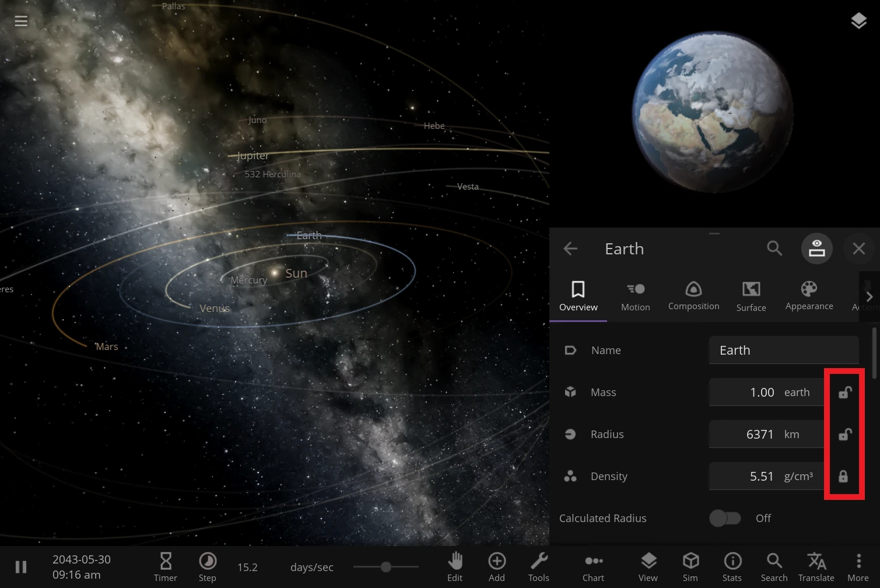Viewport: 880px width, 588px height.
Task: Open the Add object panel
Action: (x=497, y=567)
